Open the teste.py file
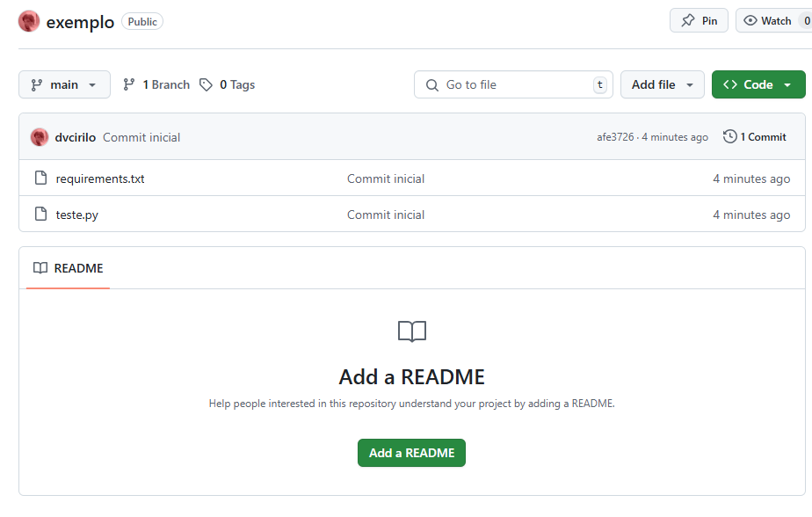 (77, 215)
